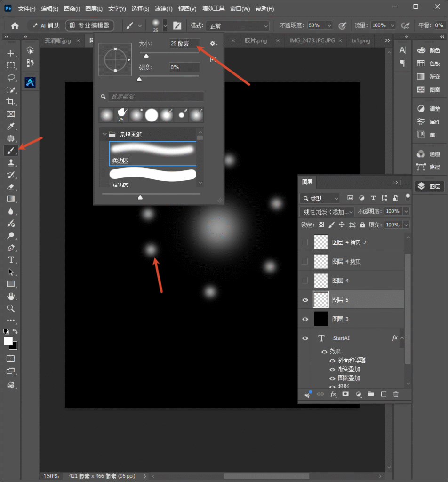Screen dimensions: 448x482
Task: Open the 模式 blend mode dropdown
Action: coord(238,26)
